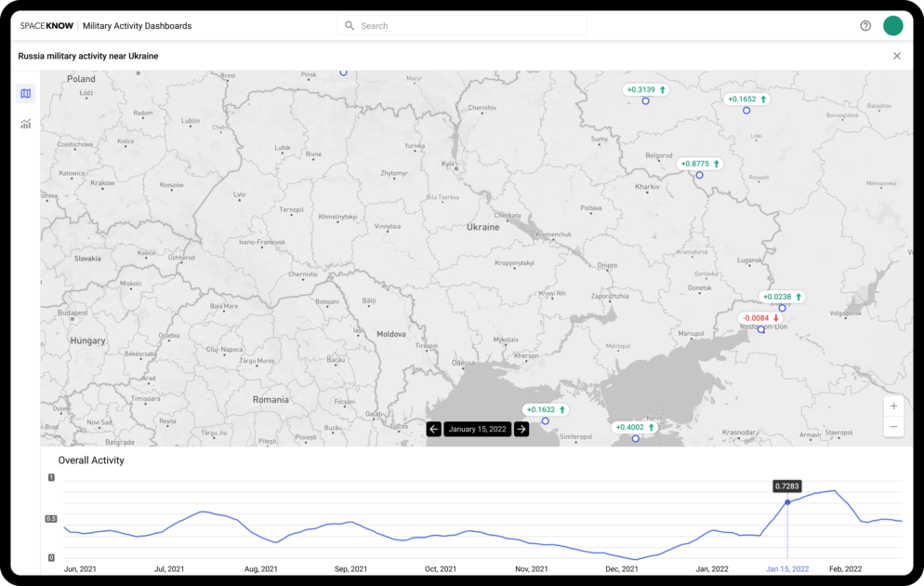
Task: Close the Russia military activity dashboard
Action: (x=897, y=55)
